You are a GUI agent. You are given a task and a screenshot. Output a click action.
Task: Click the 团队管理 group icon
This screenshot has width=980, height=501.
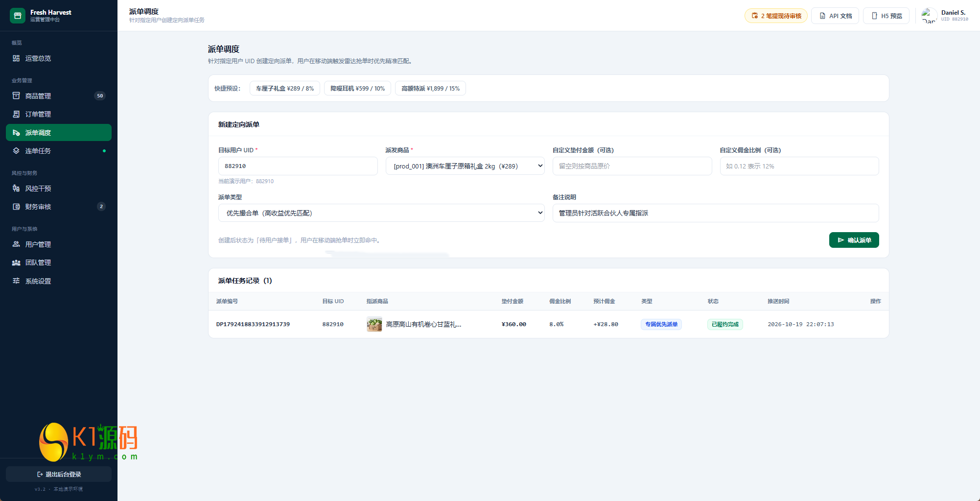pos(16,262)
